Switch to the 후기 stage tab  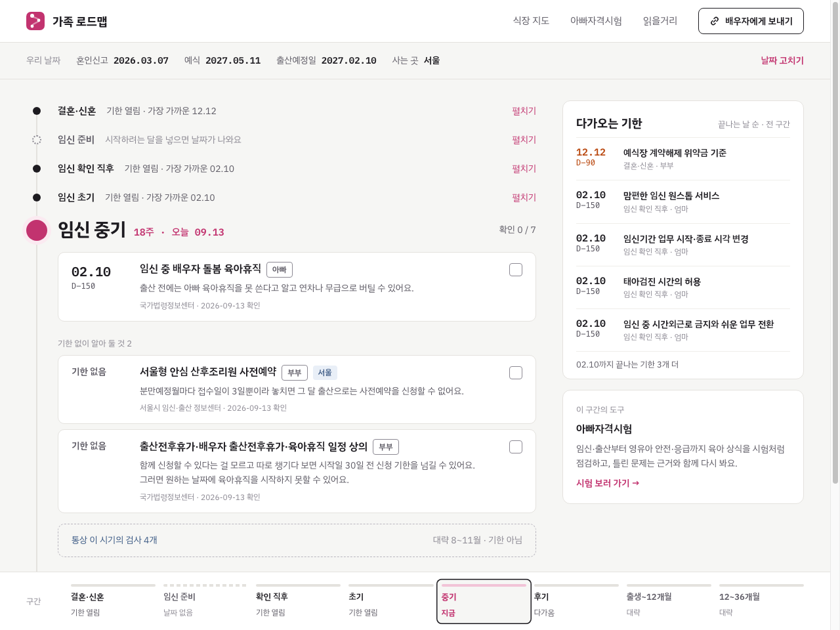(x=576, y=601)
